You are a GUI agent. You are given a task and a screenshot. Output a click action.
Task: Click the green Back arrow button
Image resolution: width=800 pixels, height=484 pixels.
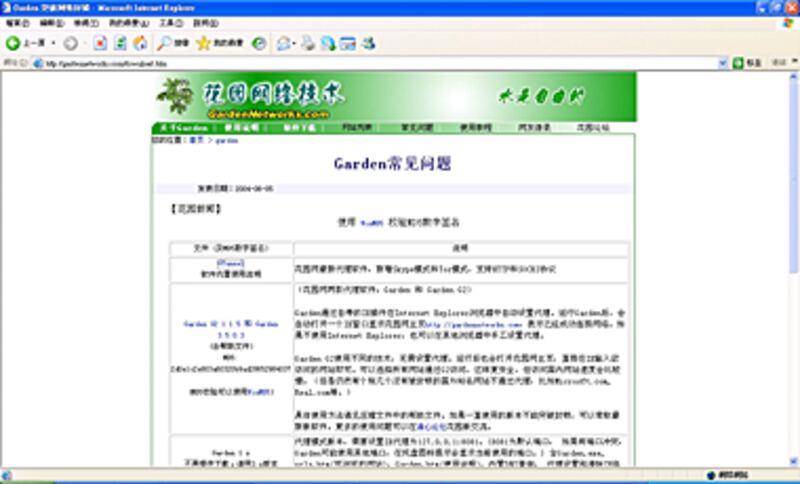13,44
